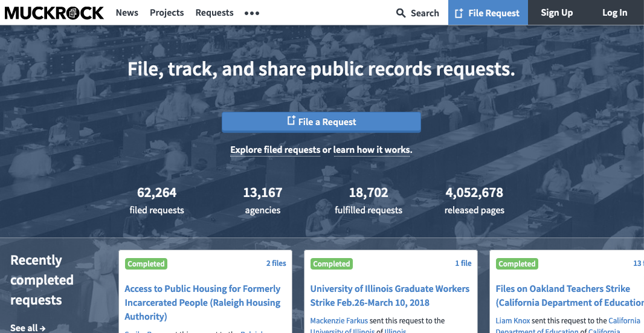Go to the Requests nav item
Image resolution: width=644 pixels, height=333 pixels.
pyautogui.click(x=214, y=13)
